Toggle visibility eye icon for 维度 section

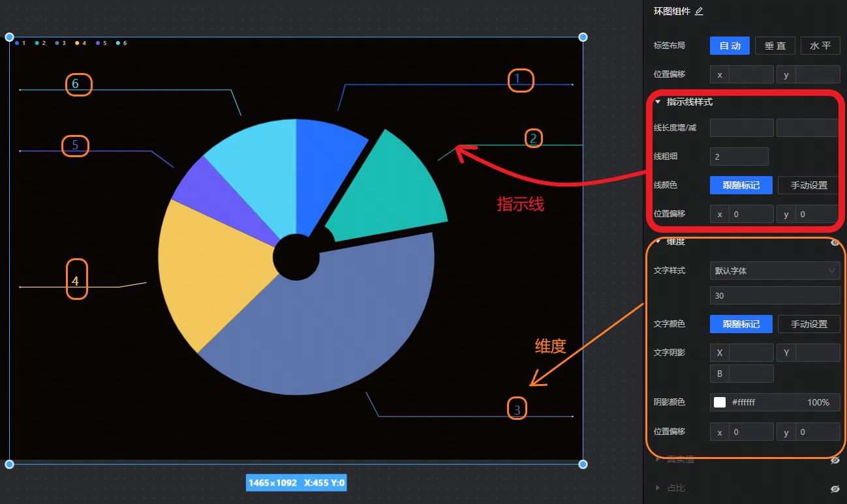click(835, 242)
